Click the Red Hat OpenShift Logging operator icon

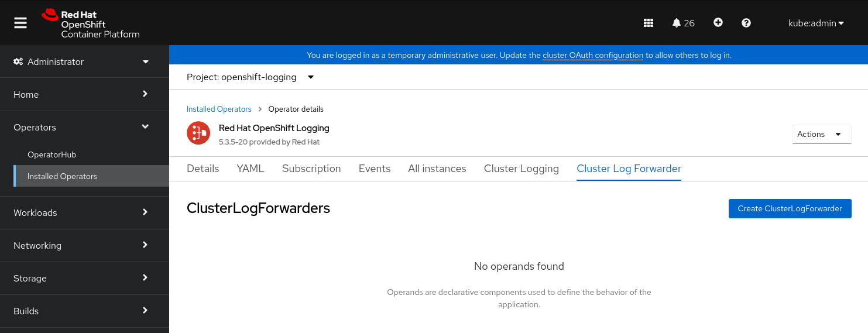(x=198, y=133)
